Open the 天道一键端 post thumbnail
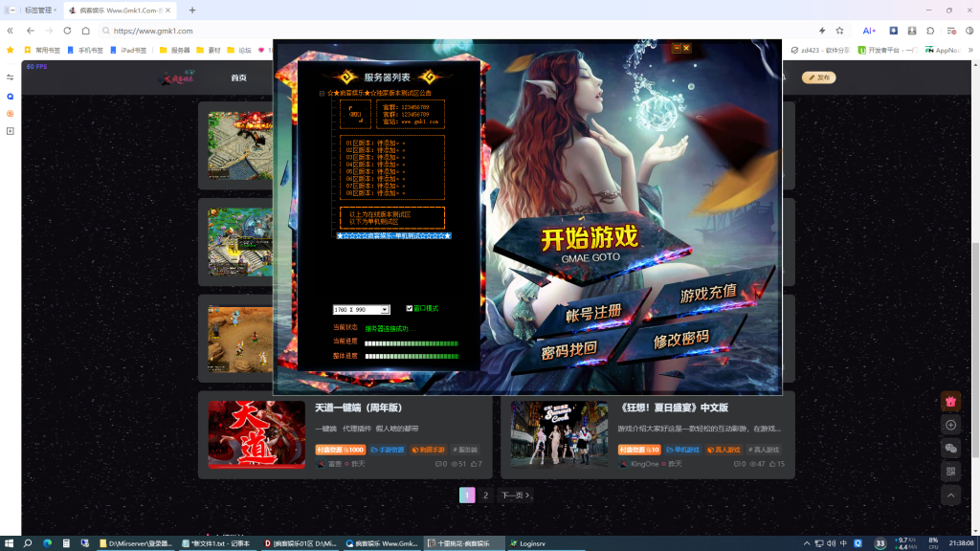 (256, 434)
